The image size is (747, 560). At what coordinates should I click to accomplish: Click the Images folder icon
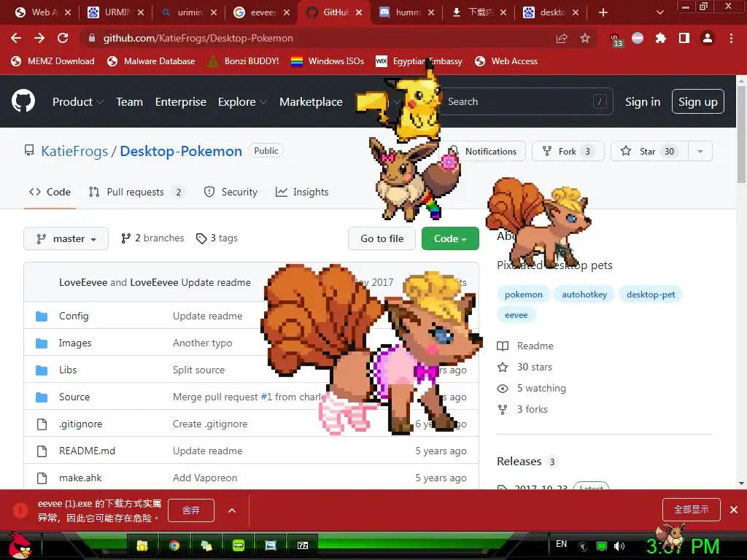(x=42, y=343)
